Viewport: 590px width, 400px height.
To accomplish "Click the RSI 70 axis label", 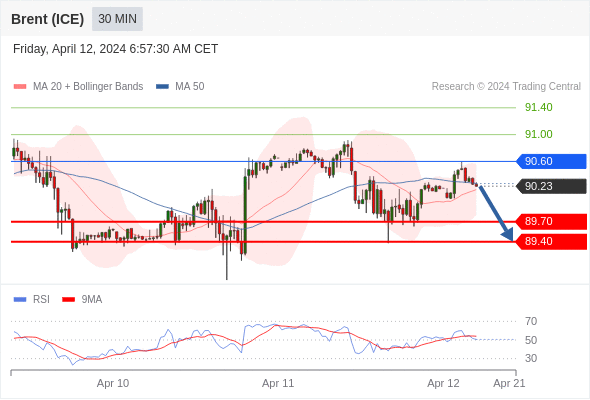I will click(x=531, y=321).
